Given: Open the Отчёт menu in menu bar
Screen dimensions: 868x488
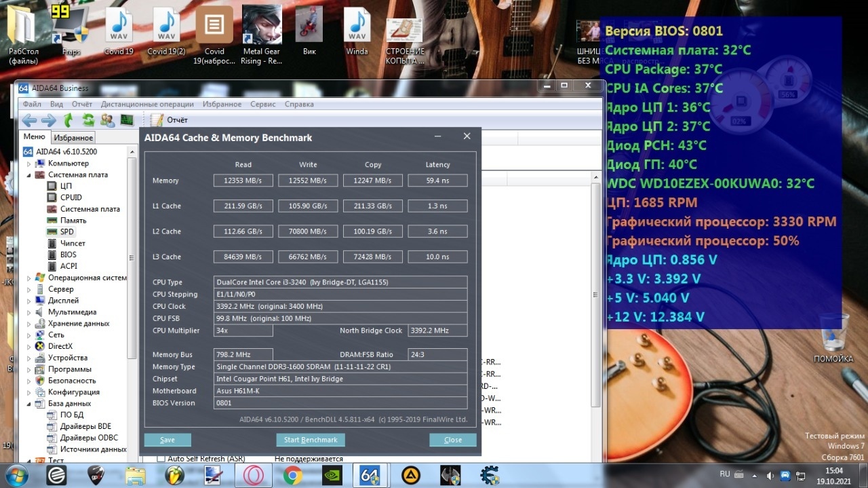Looking at the screenshot, I should click(82, 105).
